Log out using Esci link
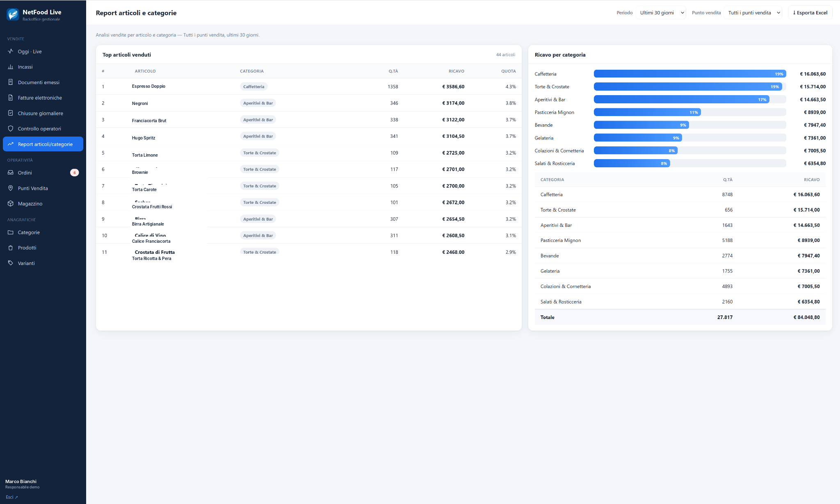This screenshot has height=504, width=840. (x=12, y=497)
